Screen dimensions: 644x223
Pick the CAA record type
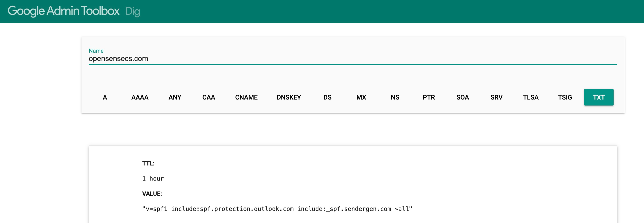pos(209,97)
